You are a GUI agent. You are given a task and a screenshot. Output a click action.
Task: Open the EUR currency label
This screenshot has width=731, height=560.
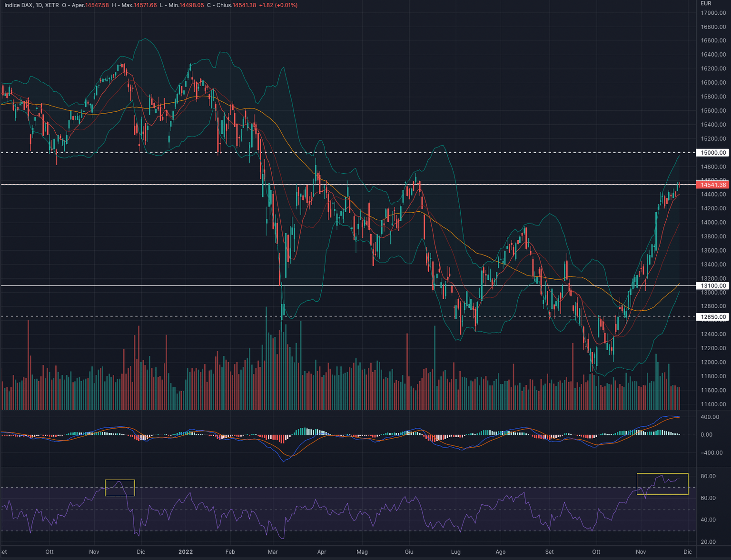pos(706,3)
